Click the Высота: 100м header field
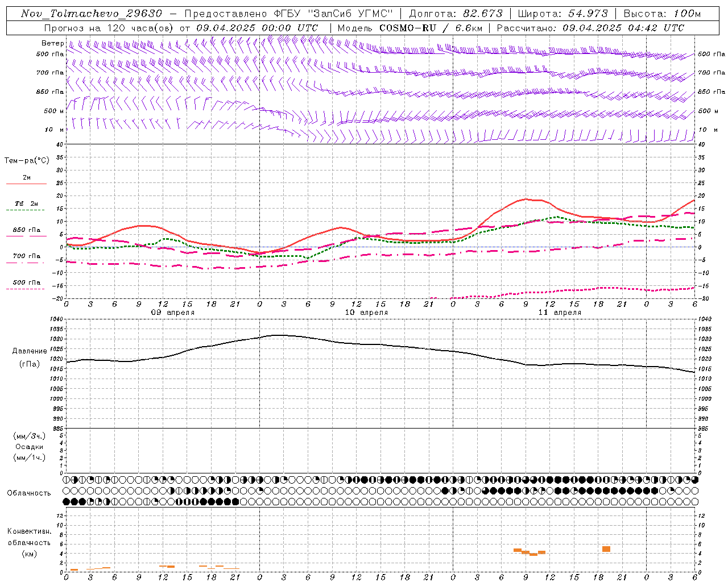 point(662,14)
